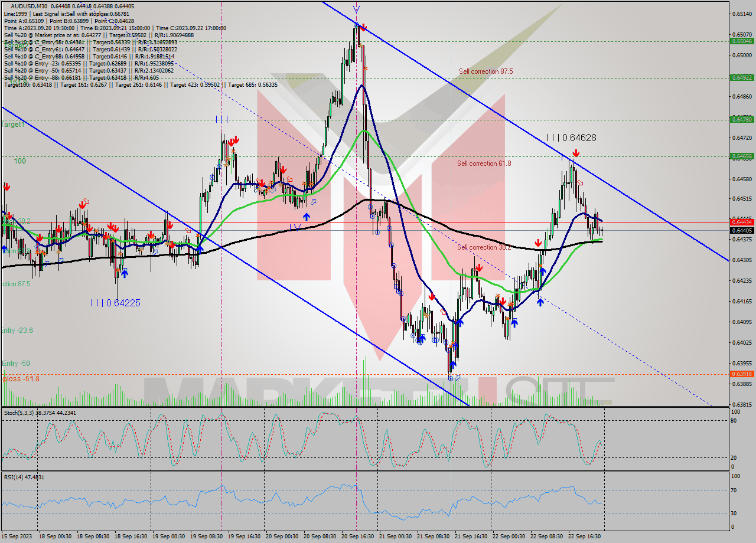Click the 0.64165 price axis value
The width and height of the screenshot is (756, 543).
tap(742, 302)
